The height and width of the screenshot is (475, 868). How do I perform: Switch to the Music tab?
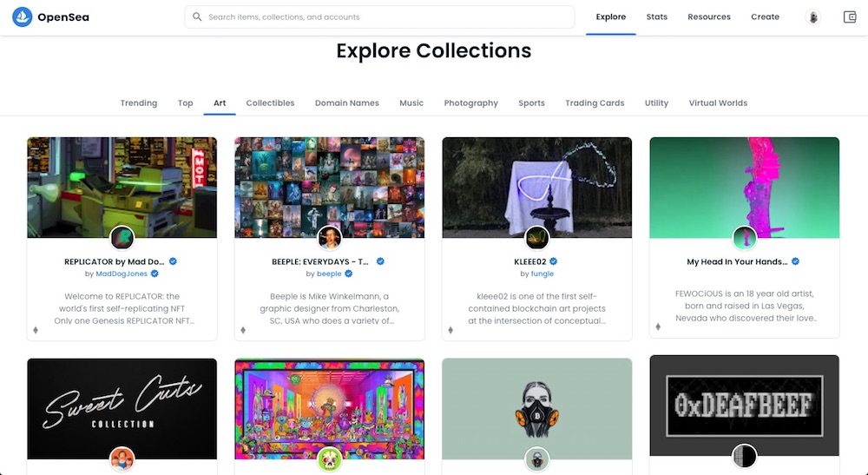tap(411, 103)
